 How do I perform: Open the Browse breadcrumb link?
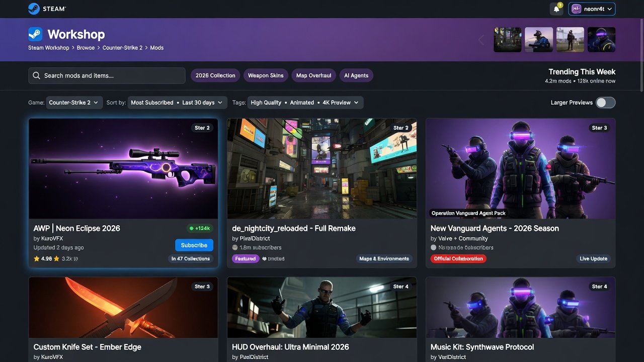(x=86, y=47)
